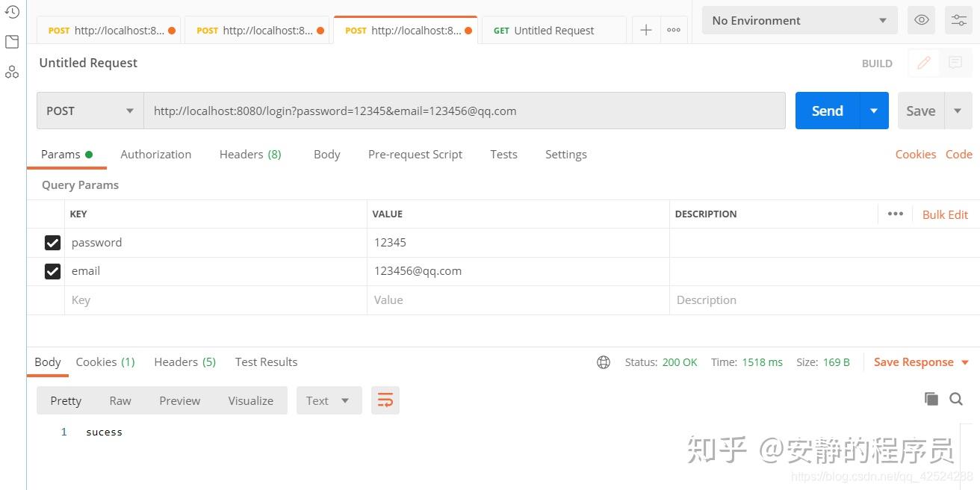The width and height of the screenshot is (980, 490).
Task: Uncheck the password query parameter
Action: pyautogui.click(x=52, y=242)
